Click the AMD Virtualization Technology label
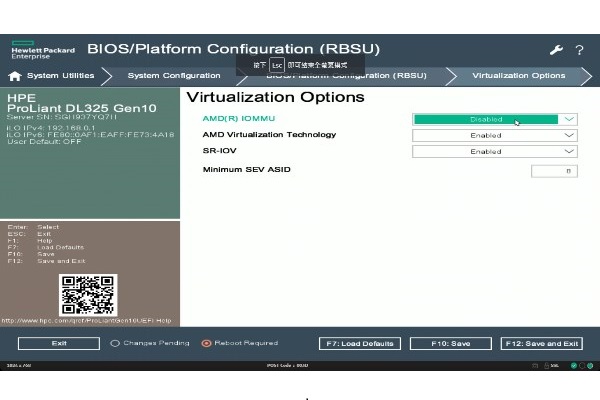Image resolution: width=600 pixels, height=400 pixels. tap(269, 135)
